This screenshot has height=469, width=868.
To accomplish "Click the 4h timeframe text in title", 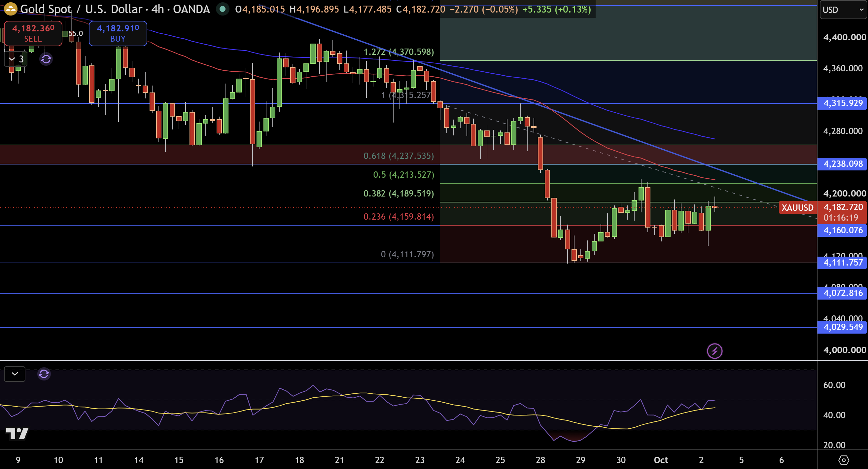I will pyautogui.click(x=157, y=9).
